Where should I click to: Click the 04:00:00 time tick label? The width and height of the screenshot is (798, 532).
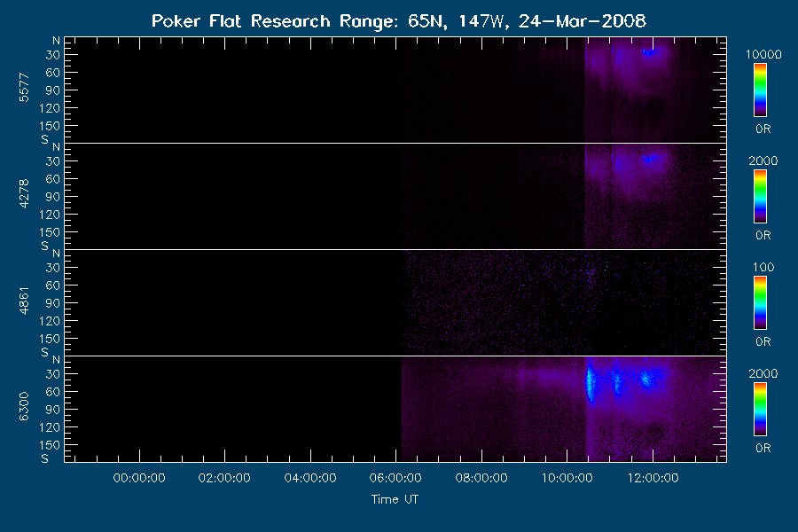pyautogui.click(x=310, y=478)
